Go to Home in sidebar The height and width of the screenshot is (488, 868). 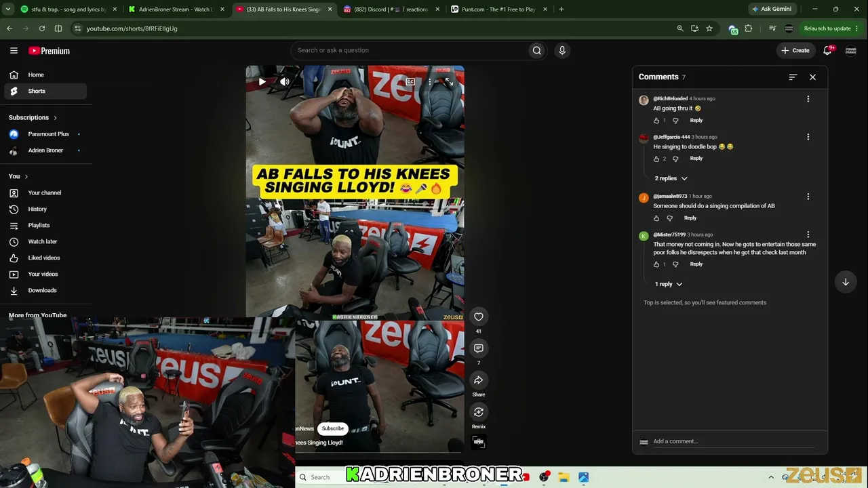click(x=45, y=75)
